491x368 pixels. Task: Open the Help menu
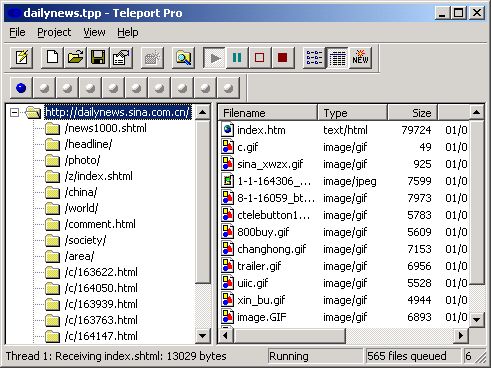[128, 32]
